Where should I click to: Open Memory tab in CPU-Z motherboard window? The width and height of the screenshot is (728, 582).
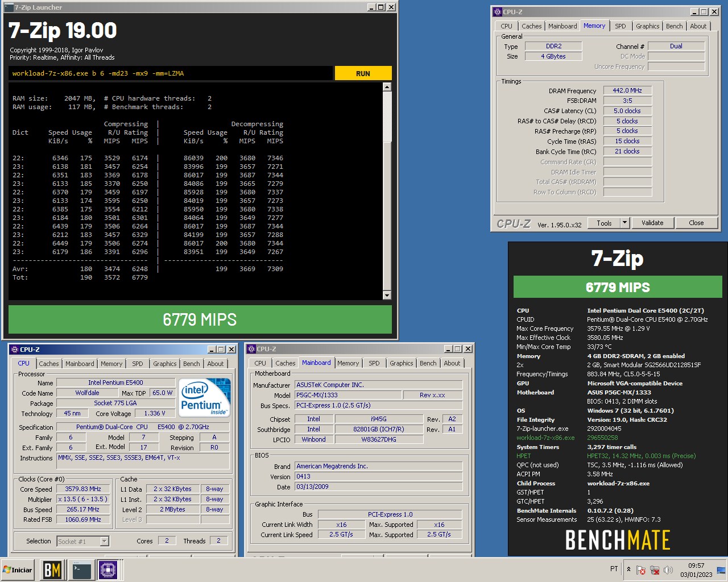pos(348,363)
